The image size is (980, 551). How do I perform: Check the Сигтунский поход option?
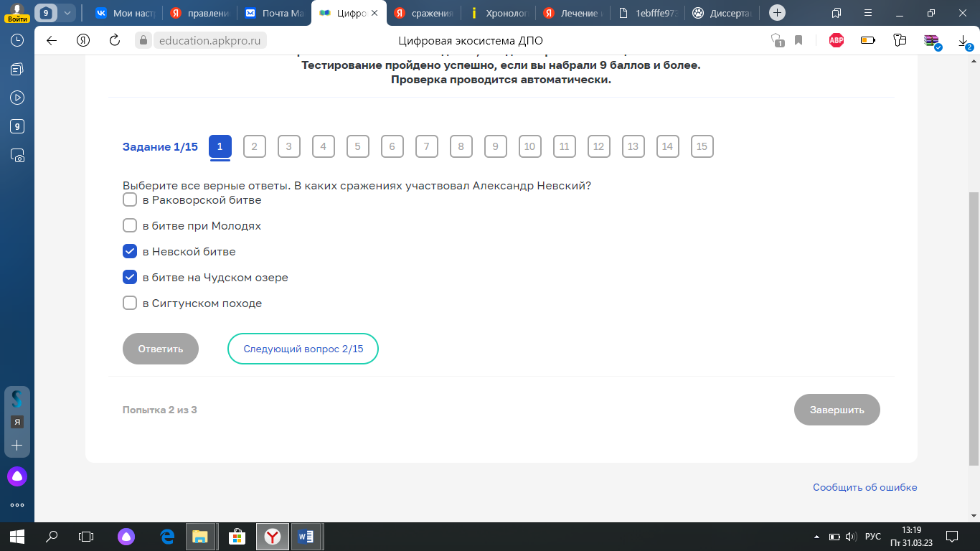click(x=130, y=303)
